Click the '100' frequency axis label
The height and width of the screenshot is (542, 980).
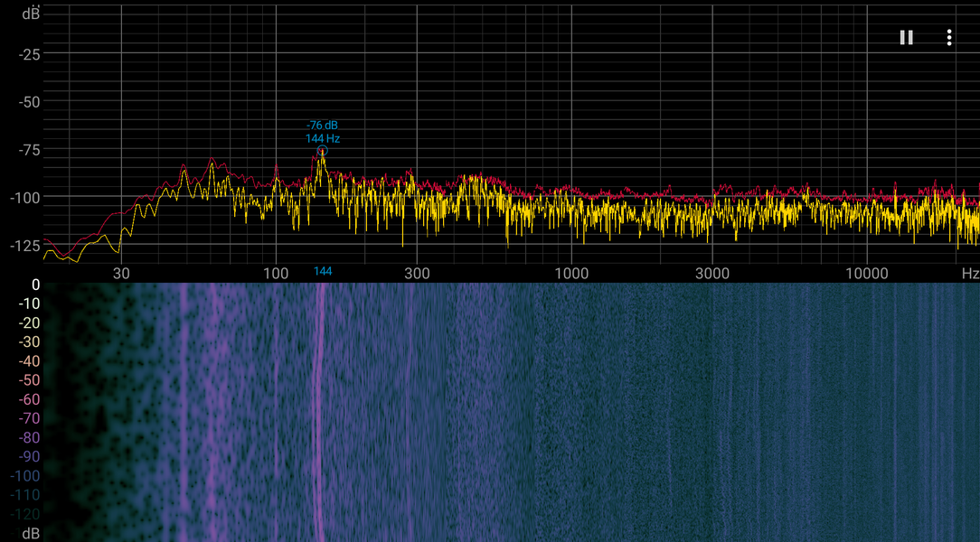tap(276, 274)
